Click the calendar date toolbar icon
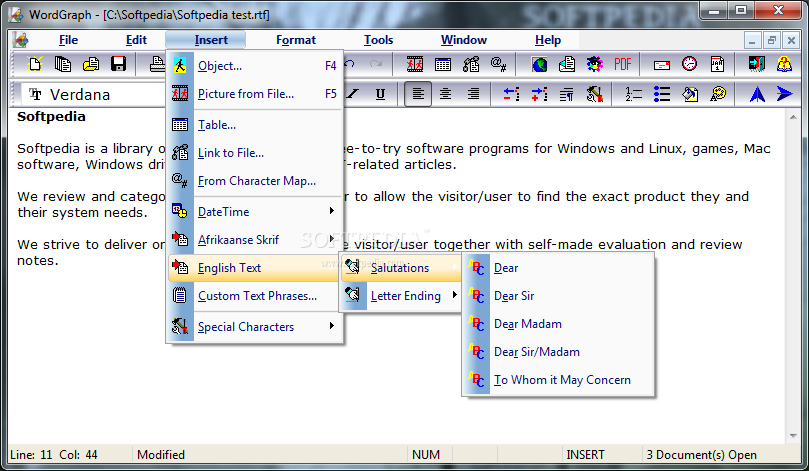 717,64
